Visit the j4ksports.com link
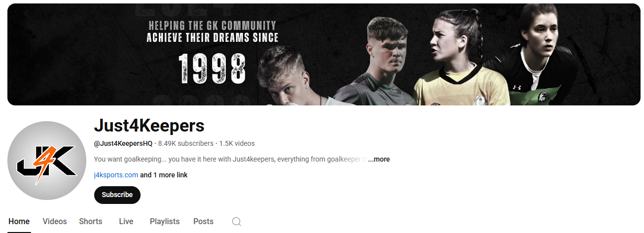Image resolution: width=644 pixels, height=233 pixels. pyautogui.click(x=116, y=175)
